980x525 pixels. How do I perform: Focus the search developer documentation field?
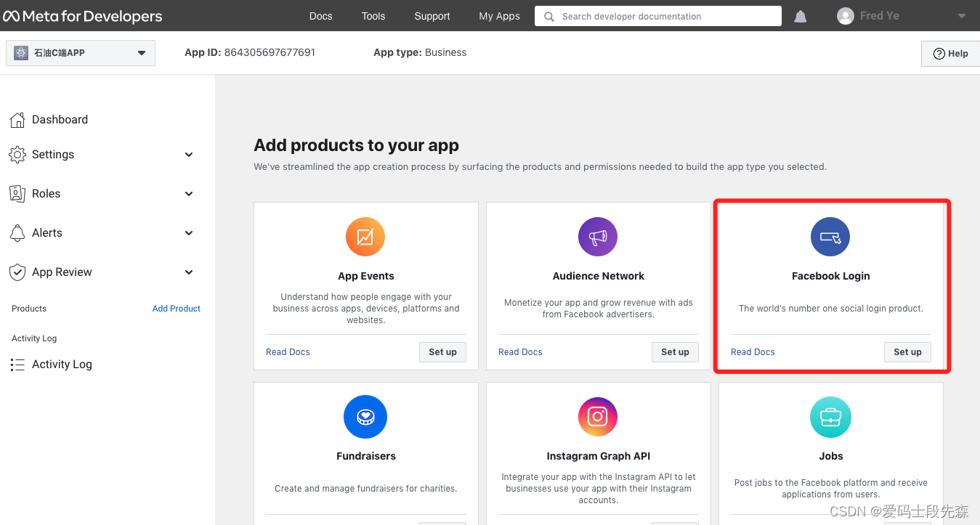pos(658,16)
